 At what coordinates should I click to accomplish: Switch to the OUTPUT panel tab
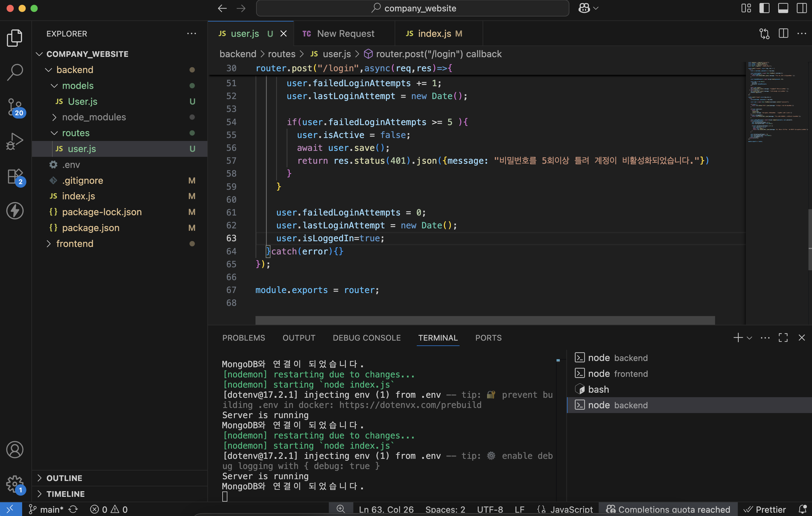(x=299, y=338)
